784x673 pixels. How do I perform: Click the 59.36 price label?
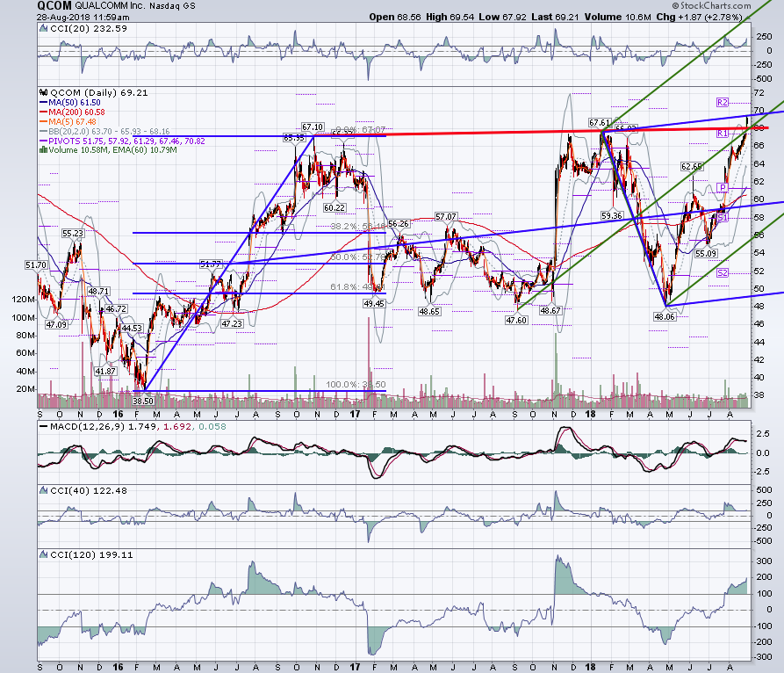point(612,215)
